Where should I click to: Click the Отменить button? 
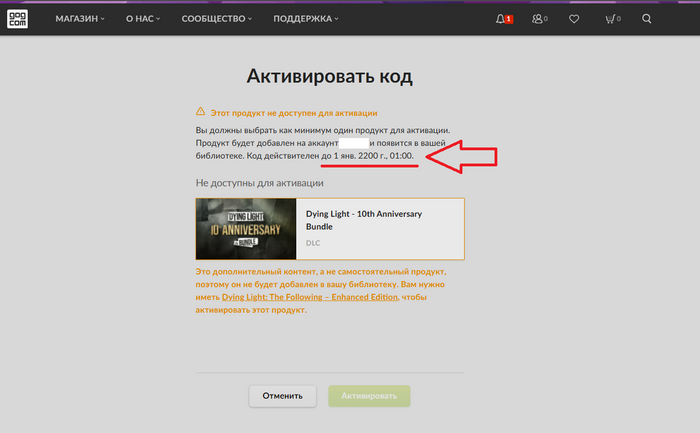[x=283, y=396]
